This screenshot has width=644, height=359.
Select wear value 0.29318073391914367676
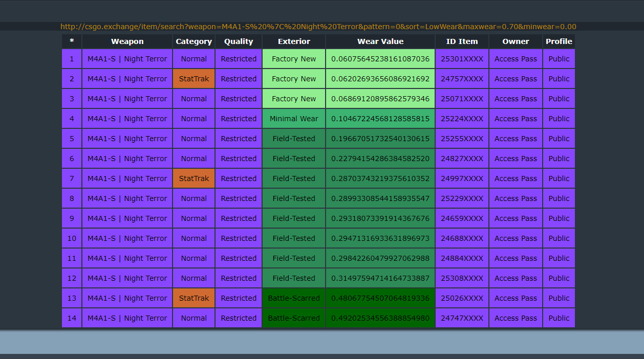pyautogui.click(x=380, y=218)
